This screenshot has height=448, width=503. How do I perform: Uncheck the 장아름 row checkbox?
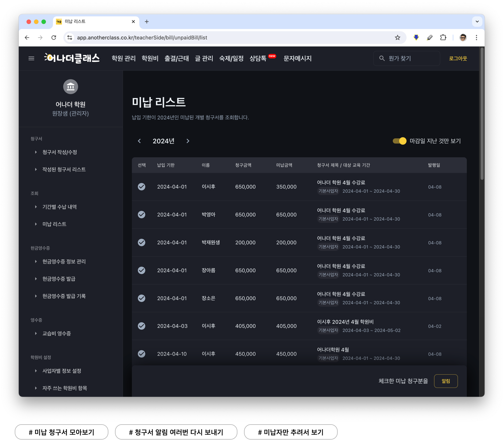[142, 270]
